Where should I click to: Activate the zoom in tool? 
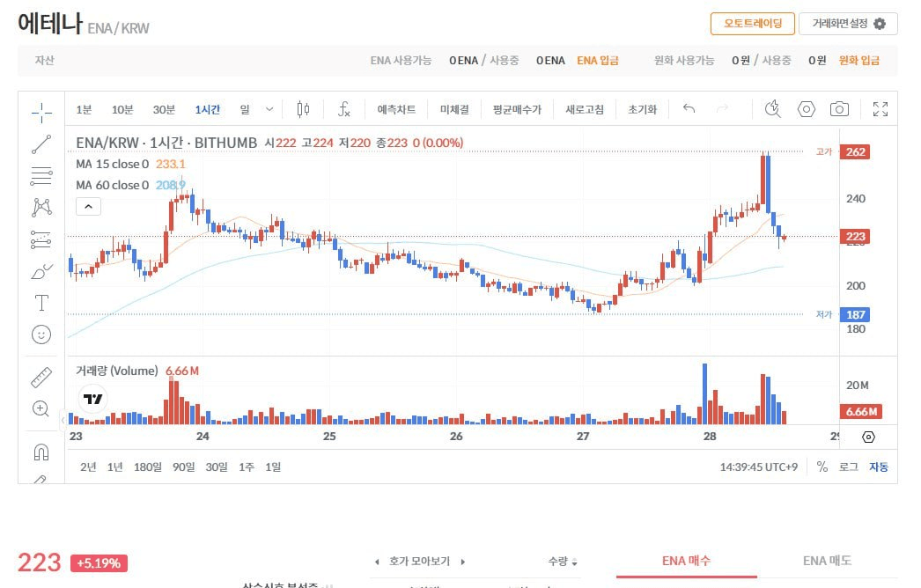[x=41, y=408]
